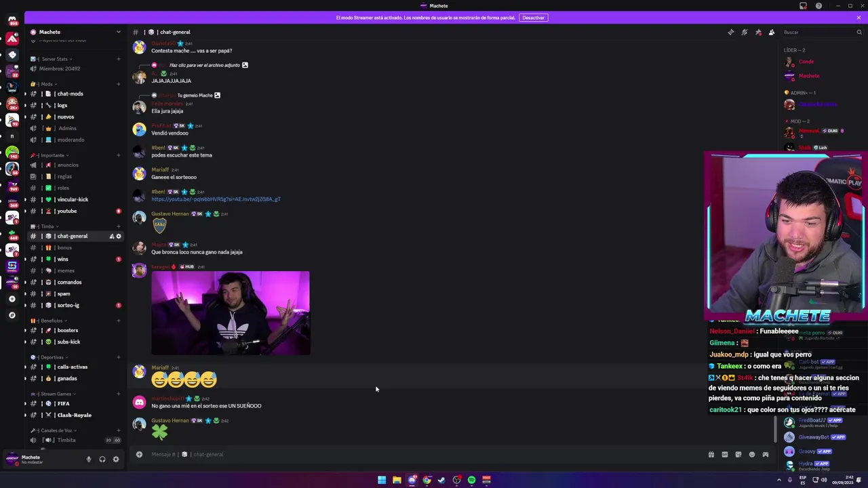Open pinned messages icon in header
Viewport: 868px width, 488px height.
[x=758, y=32]
